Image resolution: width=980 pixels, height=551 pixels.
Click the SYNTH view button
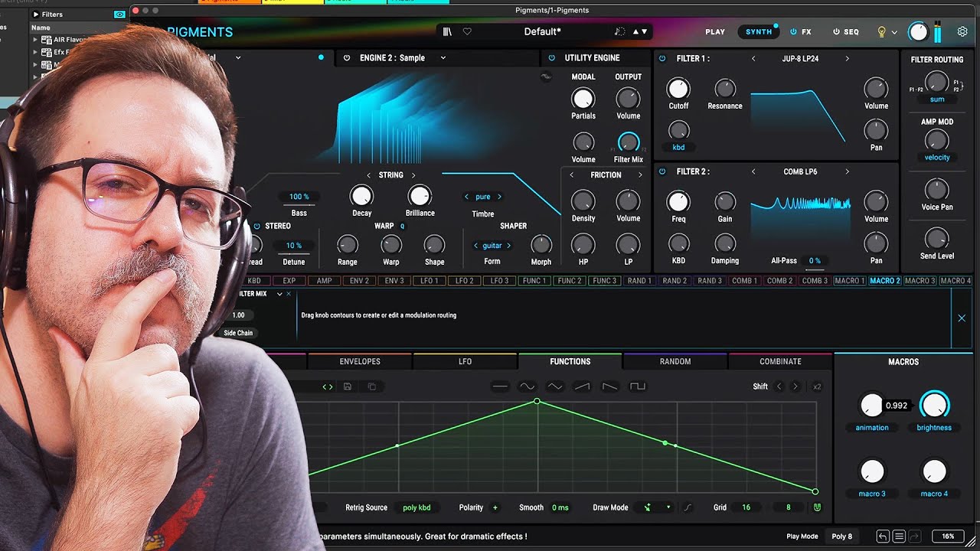click(759, 32)
